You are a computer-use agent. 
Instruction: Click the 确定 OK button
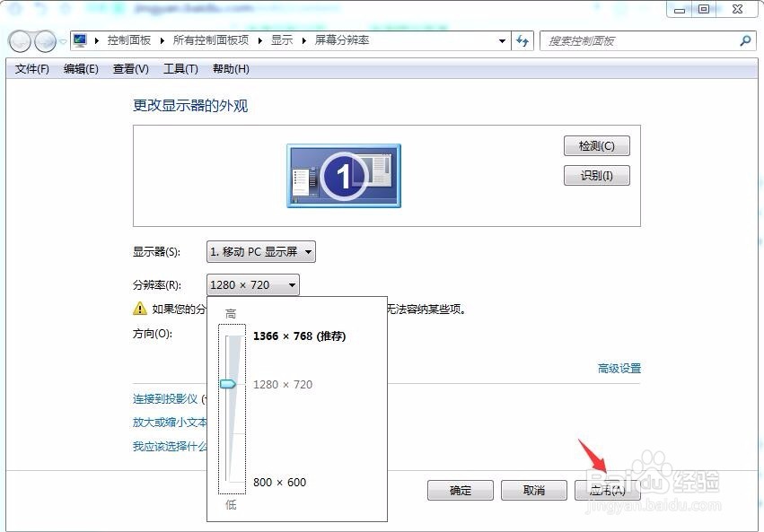461,490
